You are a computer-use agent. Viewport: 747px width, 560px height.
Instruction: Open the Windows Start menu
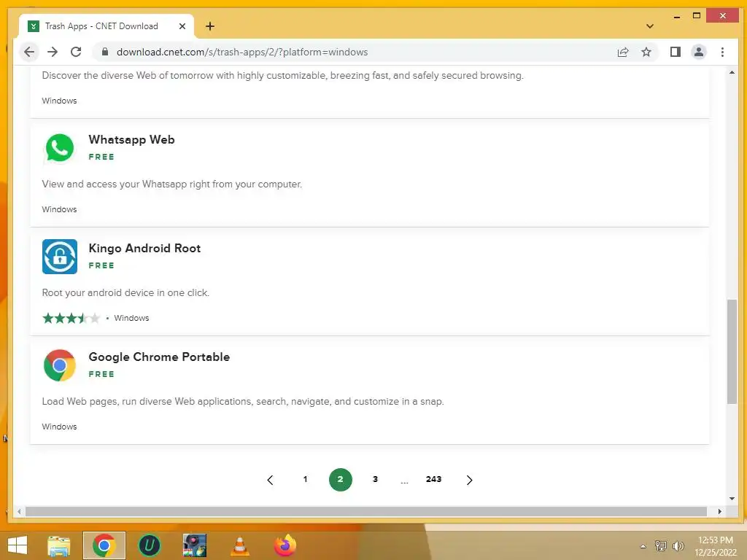(x=18, y=545)
